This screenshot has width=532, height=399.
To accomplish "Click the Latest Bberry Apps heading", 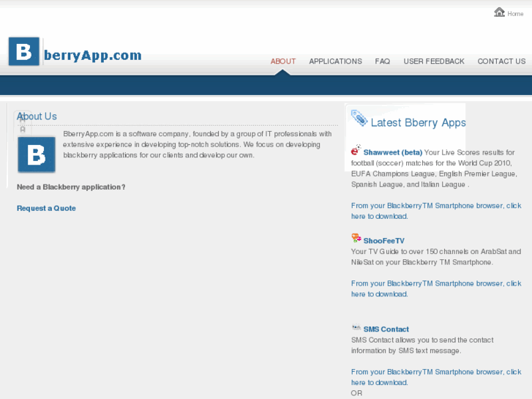I will 418,122.
